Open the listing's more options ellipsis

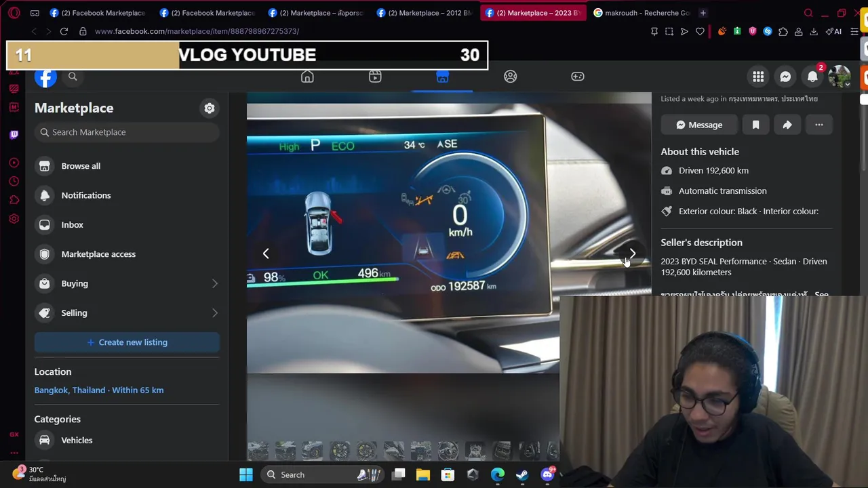coord(819,125)
